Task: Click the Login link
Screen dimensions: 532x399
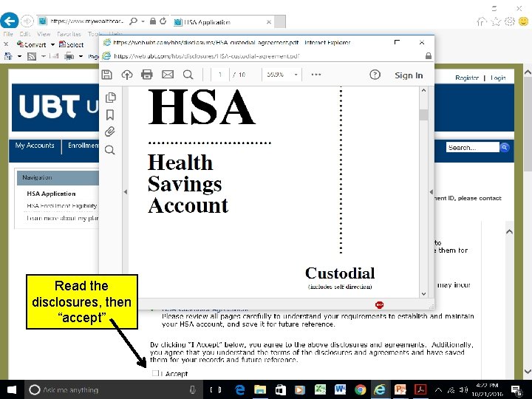Action: (498, 78)
